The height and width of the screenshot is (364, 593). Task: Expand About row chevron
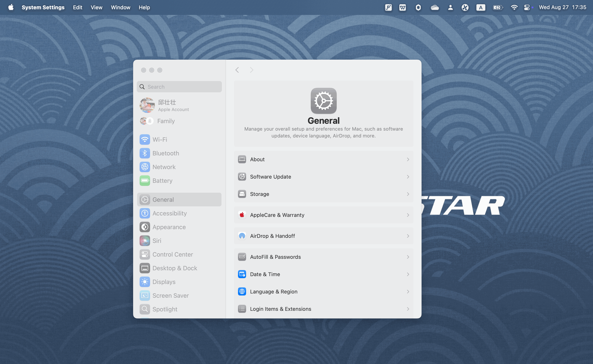point(408,159)
